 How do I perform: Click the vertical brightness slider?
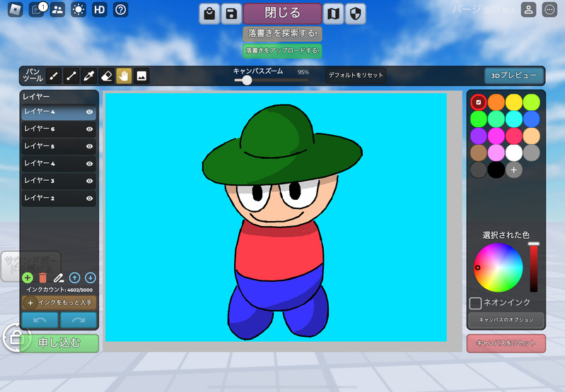pyautogui.click(x=534, y=268)
